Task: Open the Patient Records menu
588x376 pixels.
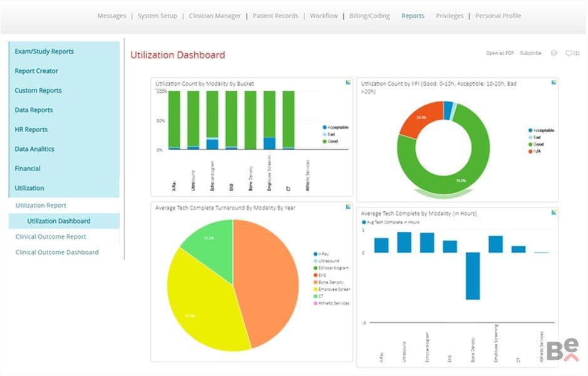Action: 276,16
